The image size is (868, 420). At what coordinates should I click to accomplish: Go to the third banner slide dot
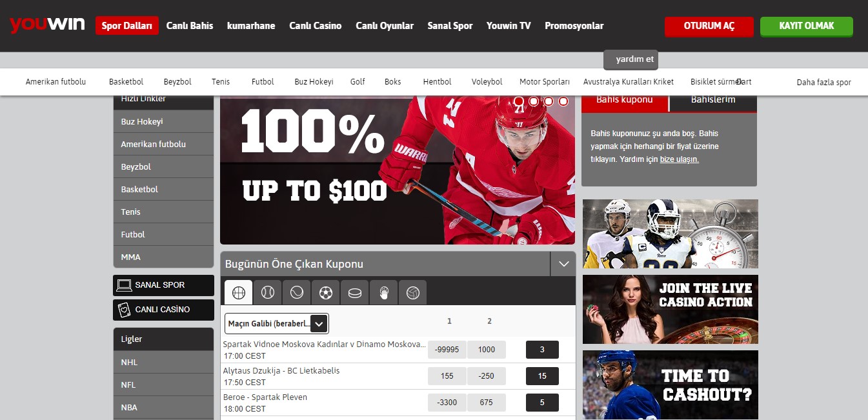pos(549,101)
